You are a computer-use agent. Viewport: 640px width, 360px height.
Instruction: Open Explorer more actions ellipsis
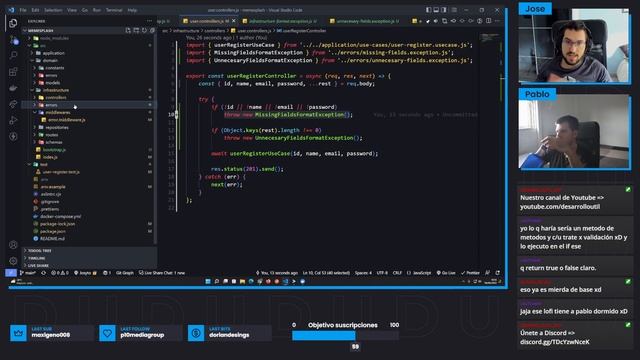point(149,21)
